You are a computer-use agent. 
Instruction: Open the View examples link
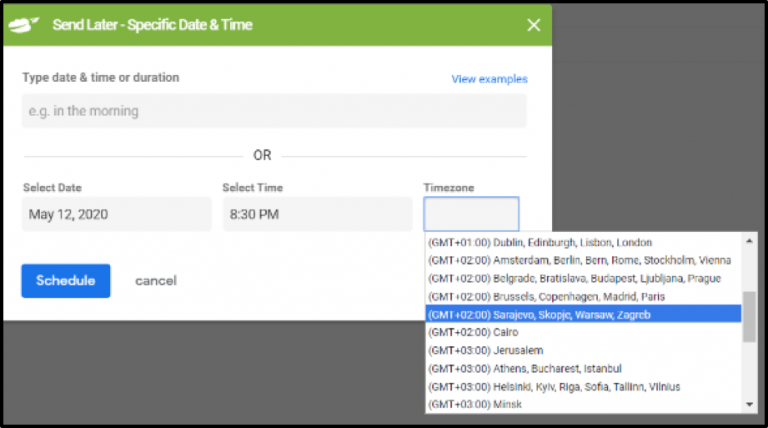tap(489, 79)
